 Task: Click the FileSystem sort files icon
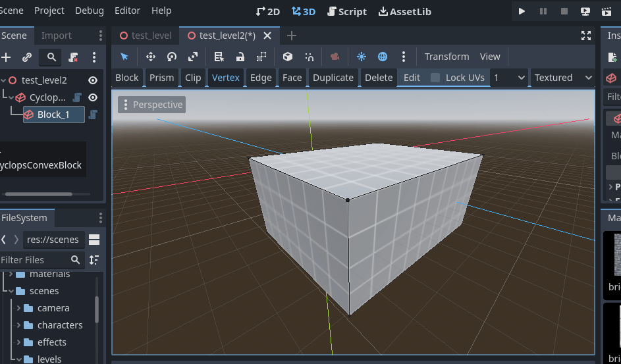(94, 260)
